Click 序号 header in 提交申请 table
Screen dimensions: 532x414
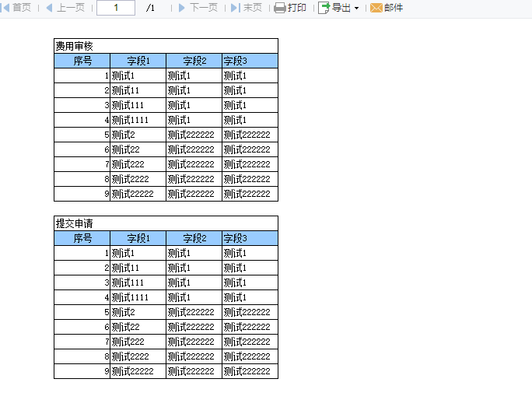click(x=82, y=238)
